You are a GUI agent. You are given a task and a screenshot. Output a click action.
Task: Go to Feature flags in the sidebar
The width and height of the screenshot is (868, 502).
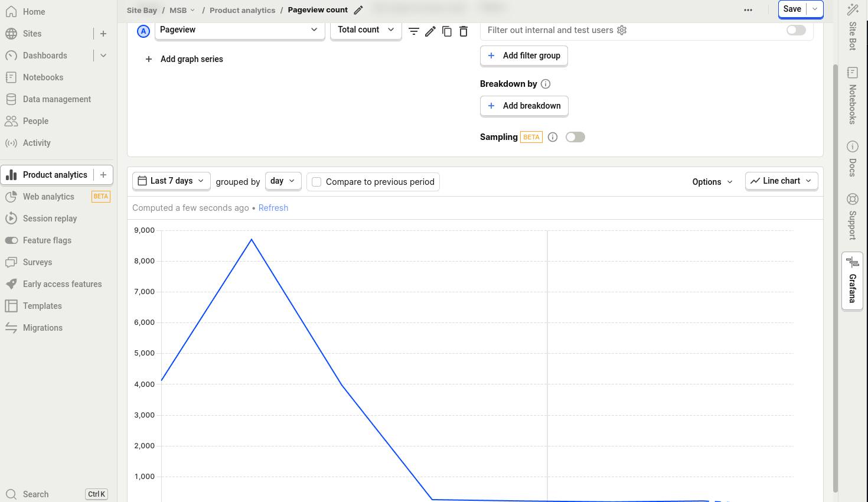coord(47,240)
